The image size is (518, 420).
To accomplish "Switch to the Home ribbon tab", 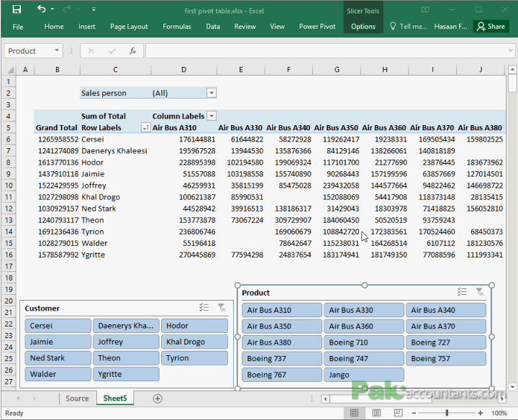I will (x=54, y=27).
